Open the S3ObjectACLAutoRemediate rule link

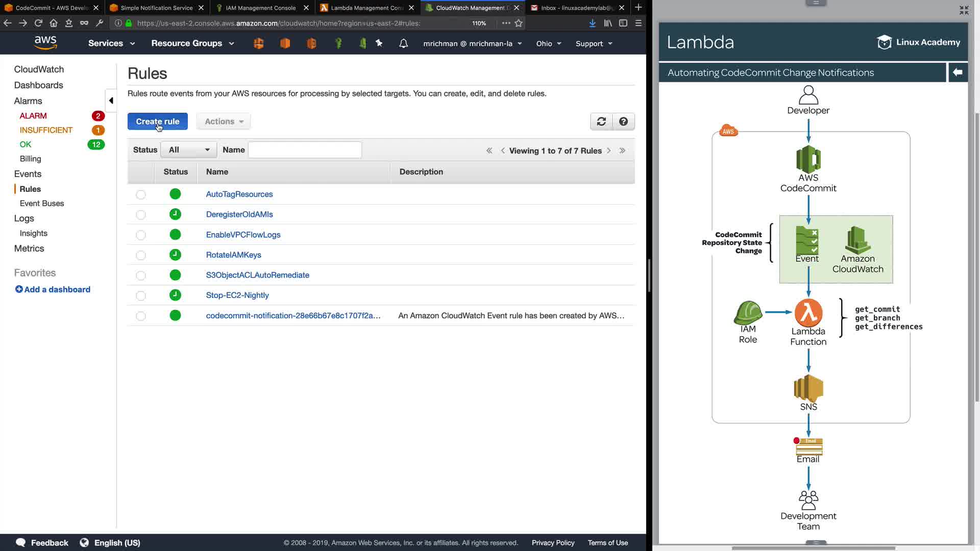[x=257, y=275]
